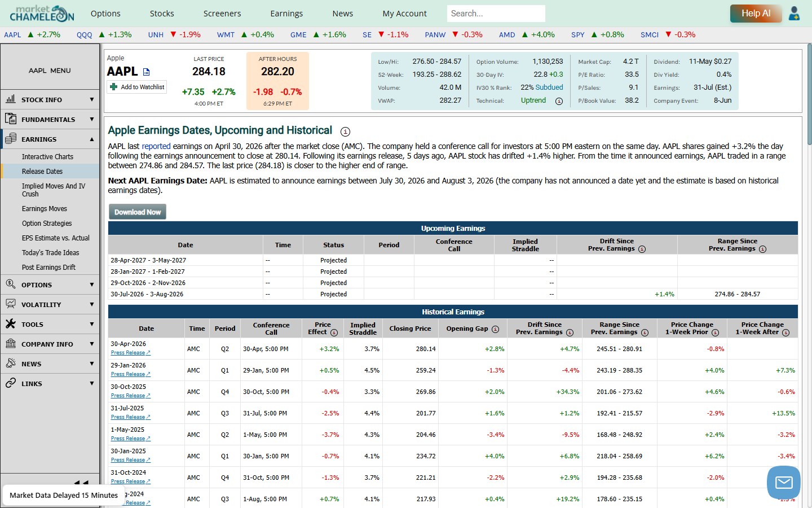Open Press Release link for 29-Jan-2026
This screenshot has width=812, height=508.
coord(131,374)
